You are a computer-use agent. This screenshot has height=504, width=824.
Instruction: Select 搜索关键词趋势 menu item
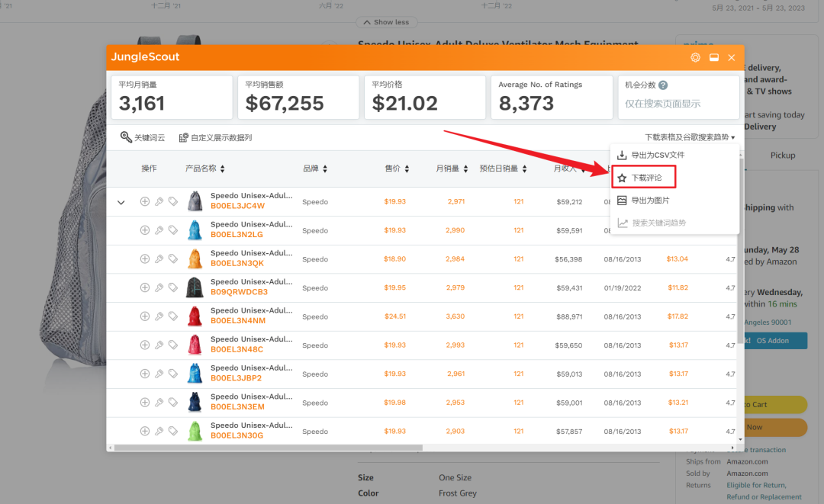pos(674,223)
